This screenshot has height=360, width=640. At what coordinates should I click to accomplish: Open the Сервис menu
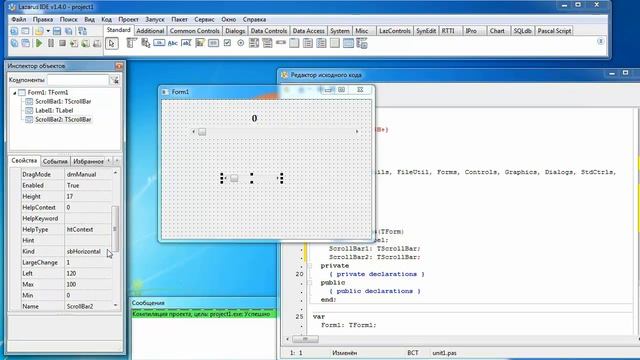point(204,19)
